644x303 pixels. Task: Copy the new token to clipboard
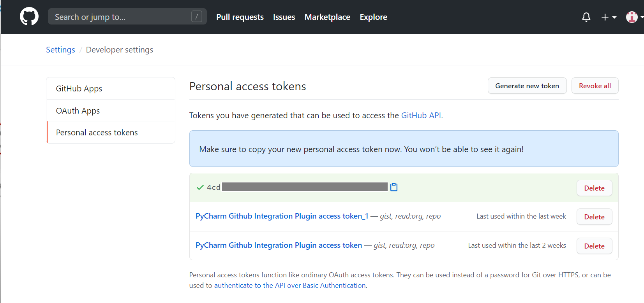[394, 187]
